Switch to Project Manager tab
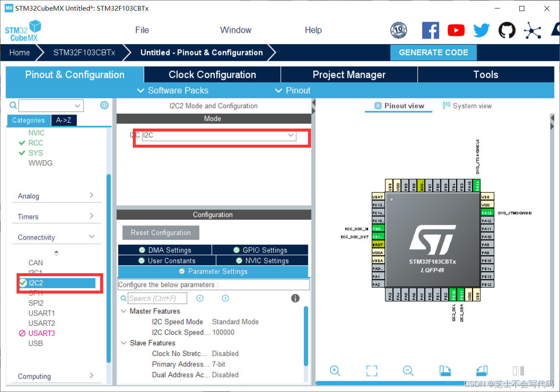This screenshot has width=560, height=392. 349,75
